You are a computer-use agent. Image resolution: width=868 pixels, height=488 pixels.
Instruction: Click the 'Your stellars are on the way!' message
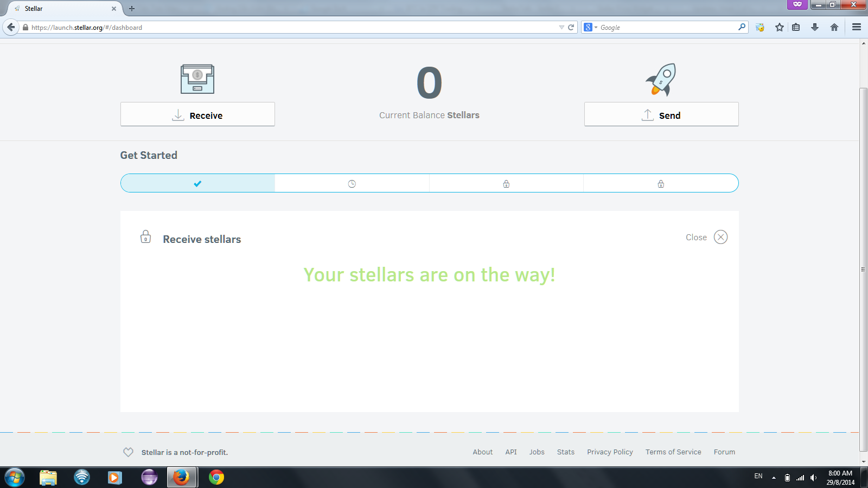429,275
